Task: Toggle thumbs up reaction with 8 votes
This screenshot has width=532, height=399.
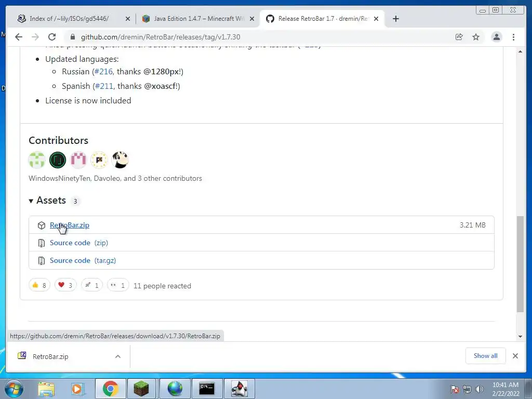Action: tap(39, 285)
